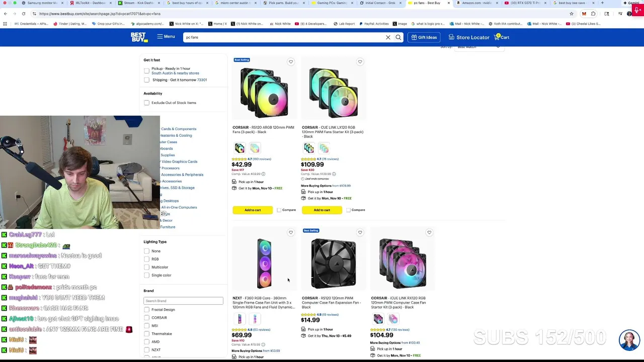Save Corsair LX120 Starter Kit via heart icon
644x362 pixels.
point(360,62)
